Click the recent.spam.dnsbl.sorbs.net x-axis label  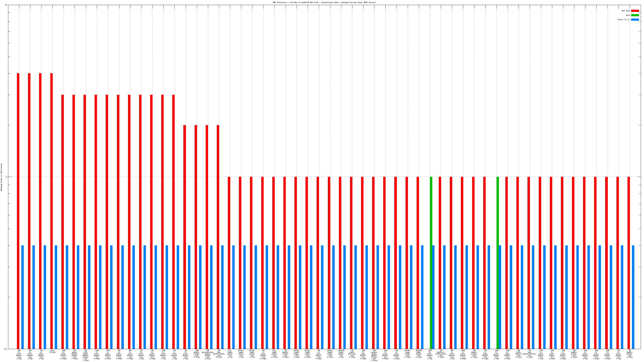(x=374, y=355)
